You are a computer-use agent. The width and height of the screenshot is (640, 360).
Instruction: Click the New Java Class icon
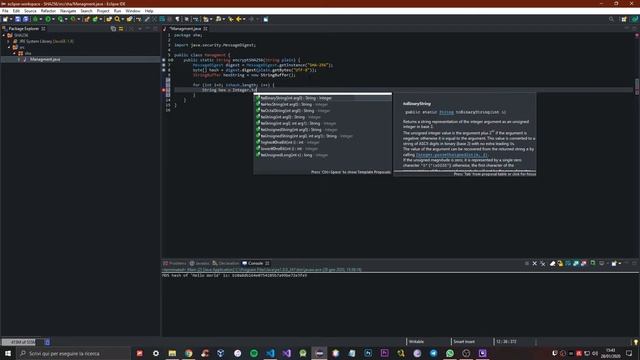pos(95,19)
